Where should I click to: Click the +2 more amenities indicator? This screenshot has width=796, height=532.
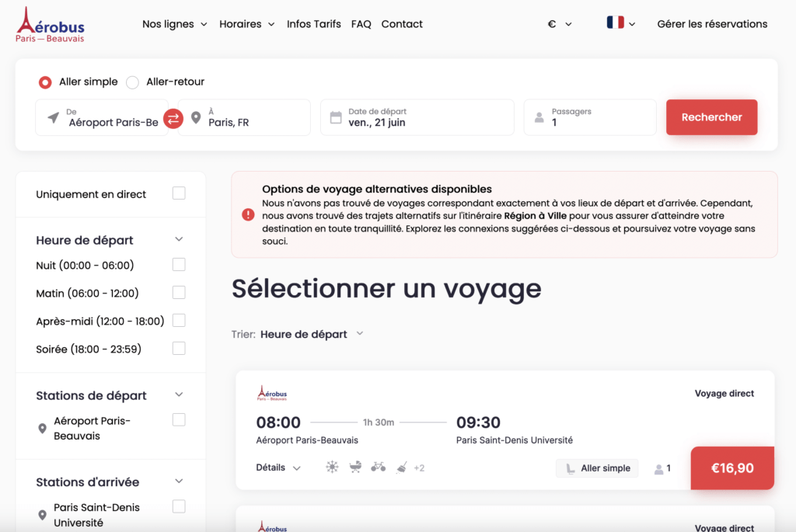pyautogui.click(x=419, y=468)
